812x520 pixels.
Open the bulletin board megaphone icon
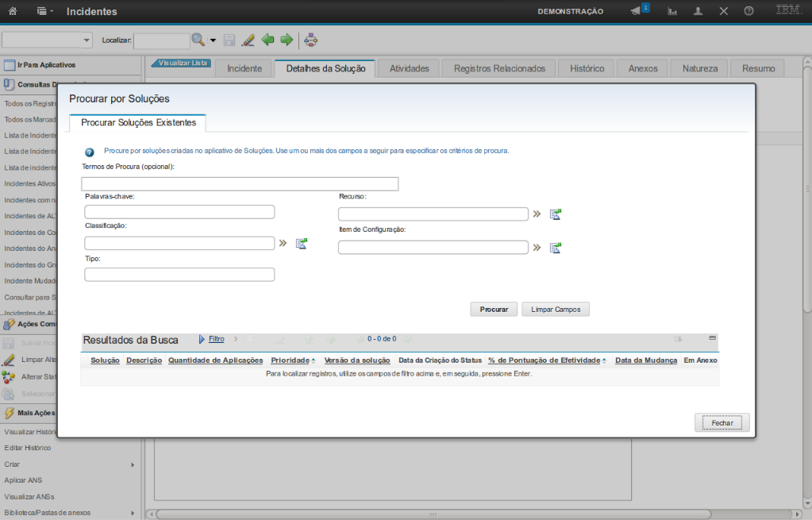(636, 11)
